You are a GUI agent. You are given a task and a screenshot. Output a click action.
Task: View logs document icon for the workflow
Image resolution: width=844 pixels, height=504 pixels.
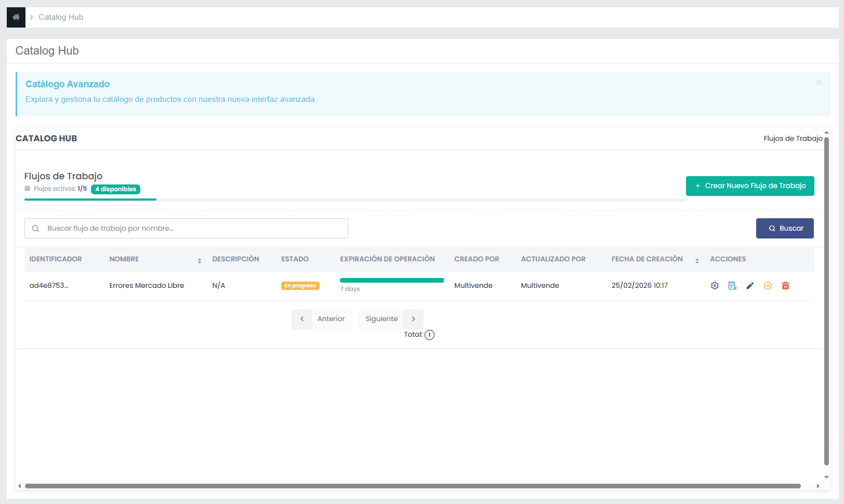coord(732,286)
